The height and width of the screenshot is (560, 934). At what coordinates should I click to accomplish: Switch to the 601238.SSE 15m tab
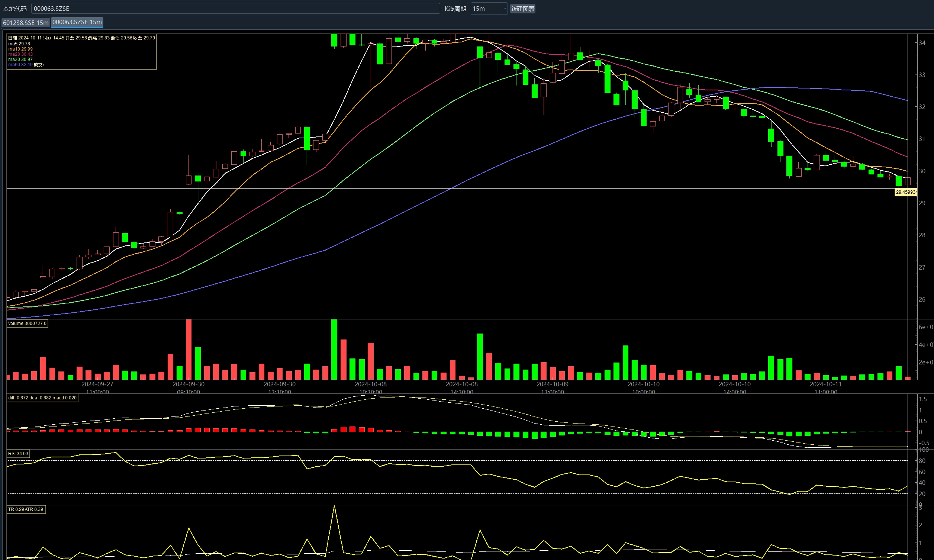pos(26,23)
